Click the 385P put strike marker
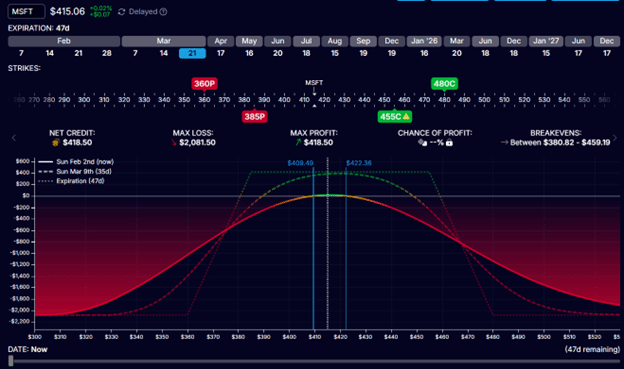 pyautogui.click(x=254, y=117)
